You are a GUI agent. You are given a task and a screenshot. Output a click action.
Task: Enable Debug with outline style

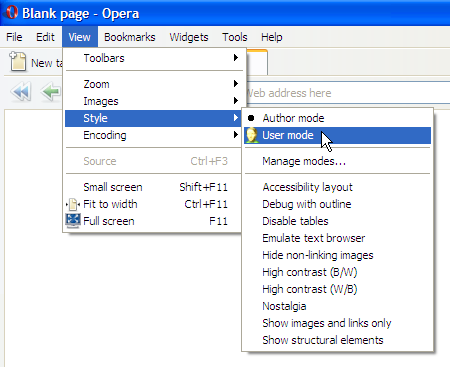[x=337, y=204]
